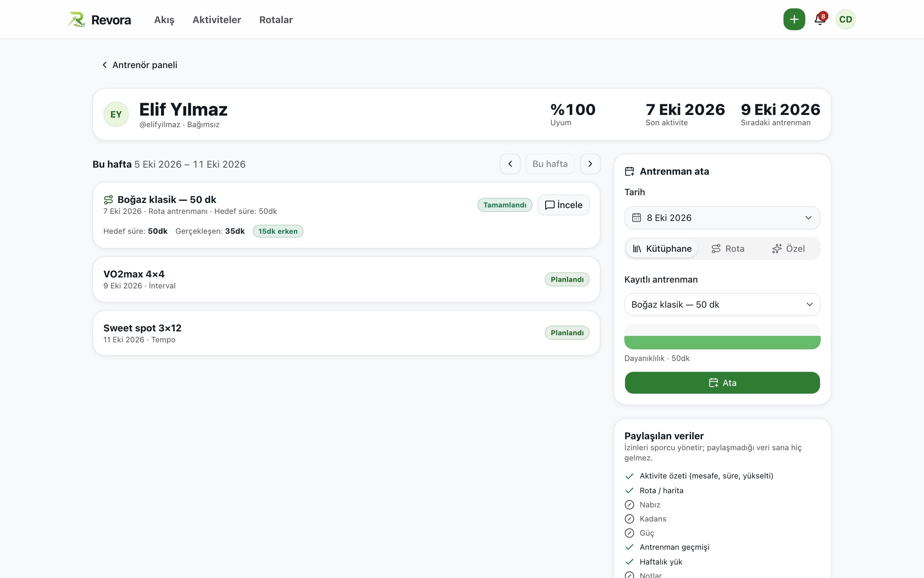Click the Dayanıklılık · 50dk label
This screenshot has width=924, height=578.
657,359
